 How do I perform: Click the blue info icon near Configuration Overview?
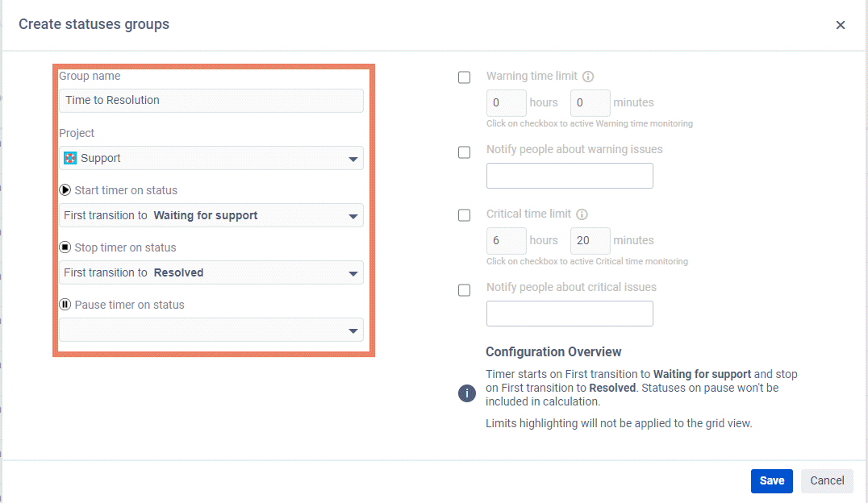(466, 393)
